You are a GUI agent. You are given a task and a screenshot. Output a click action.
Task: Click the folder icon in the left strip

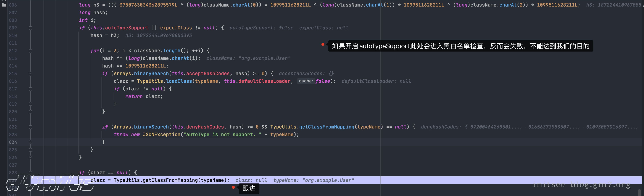(x=3, y=5)
